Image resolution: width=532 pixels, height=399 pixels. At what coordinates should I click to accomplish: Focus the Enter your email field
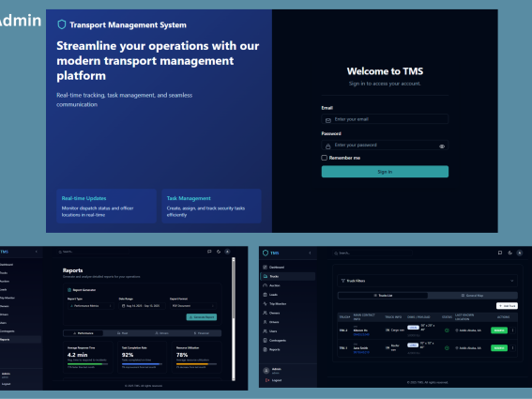tap(385, 119)
